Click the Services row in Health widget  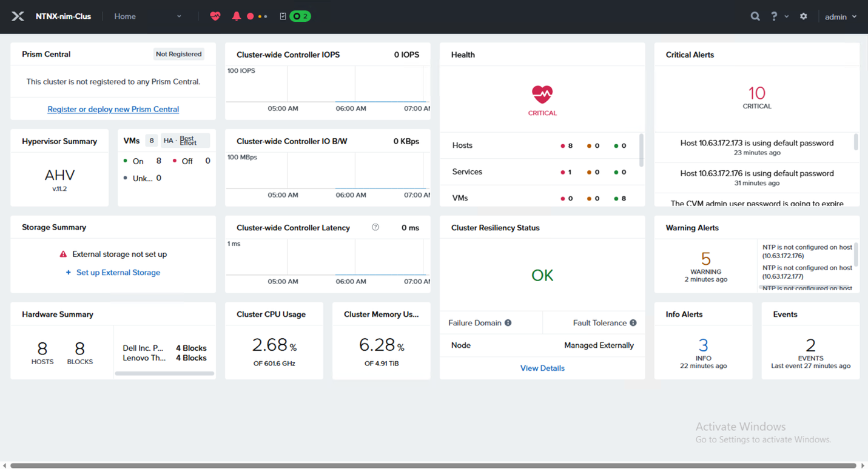(539, 172)
